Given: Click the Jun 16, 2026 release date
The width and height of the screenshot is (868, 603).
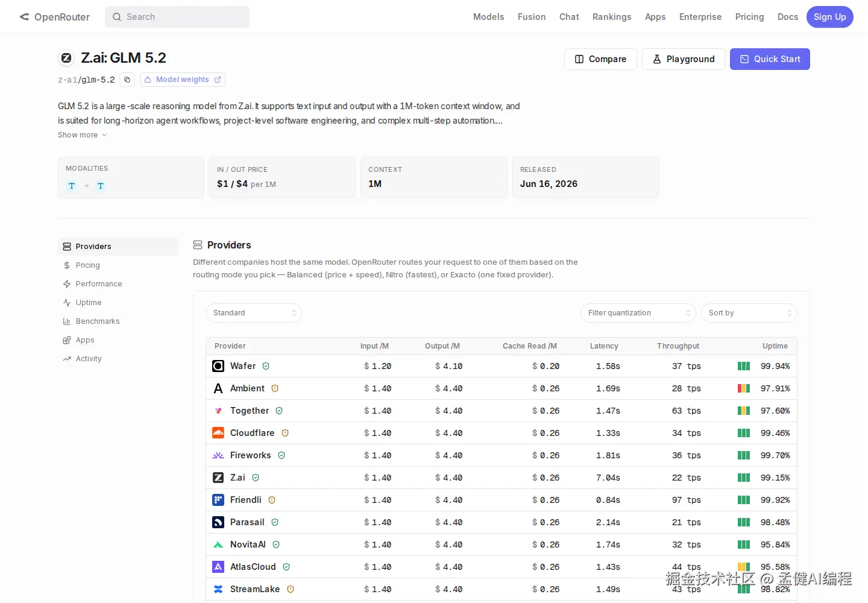Looking at the screenshot, I should point(549,184).
